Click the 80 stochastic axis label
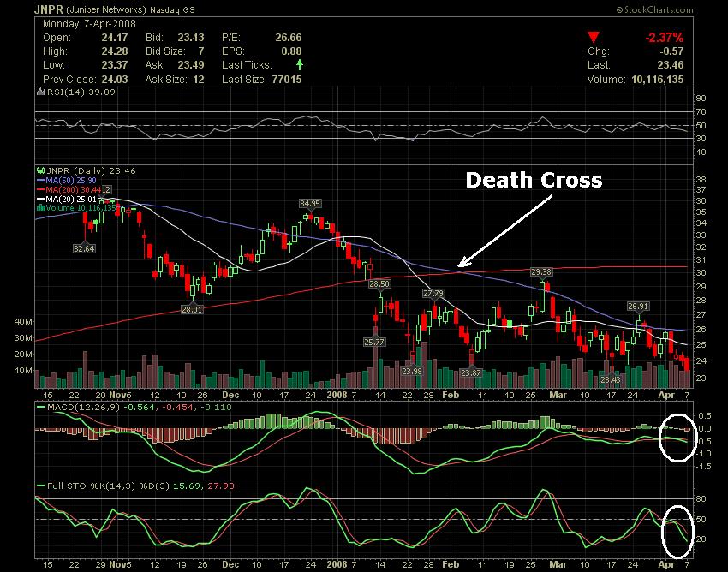The height and width of the screenshot is (572, 728). tap(701, 498)
